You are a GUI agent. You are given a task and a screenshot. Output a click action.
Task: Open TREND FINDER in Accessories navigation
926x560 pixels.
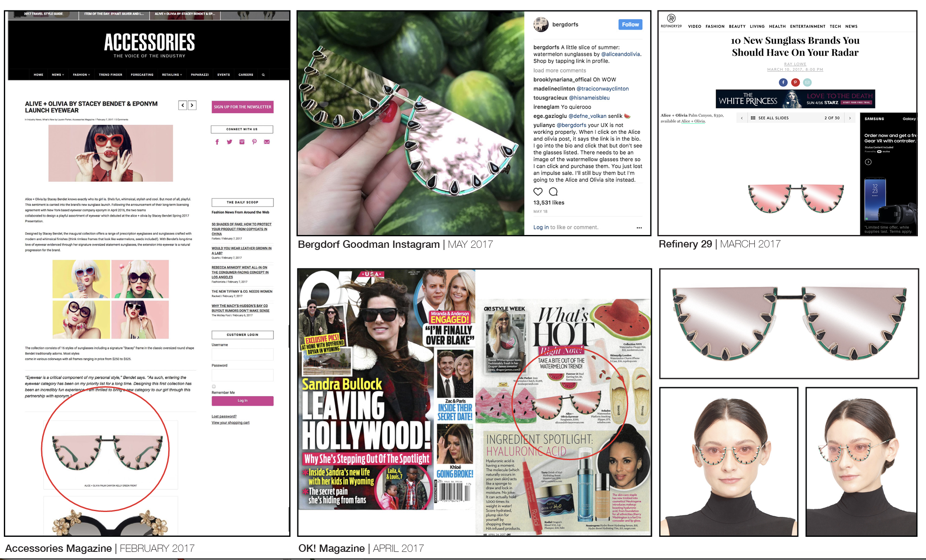(x=111, y=75)
